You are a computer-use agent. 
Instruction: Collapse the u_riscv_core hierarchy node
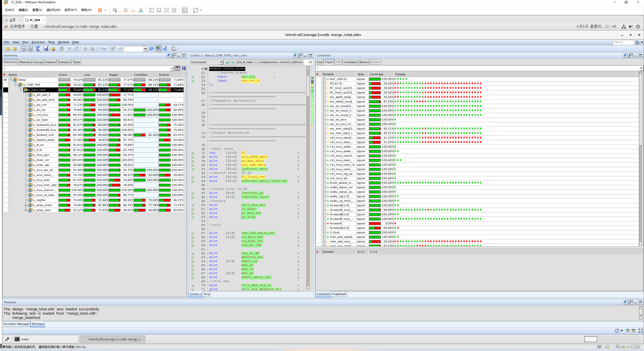coord(21,90)
